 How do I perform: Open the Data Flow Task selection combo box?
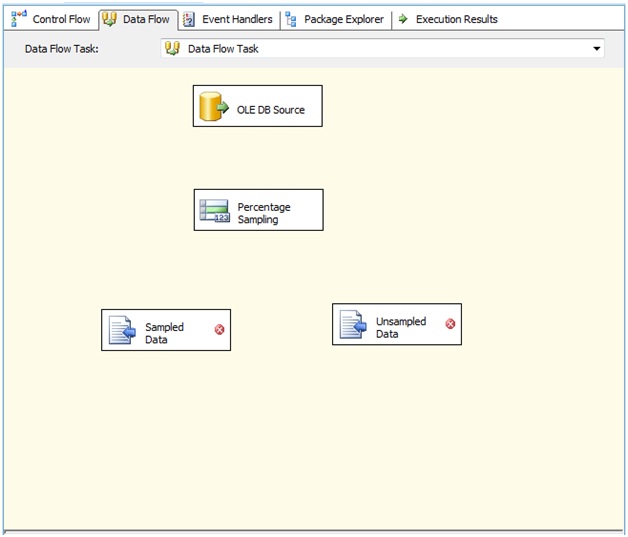pos(380,48)
